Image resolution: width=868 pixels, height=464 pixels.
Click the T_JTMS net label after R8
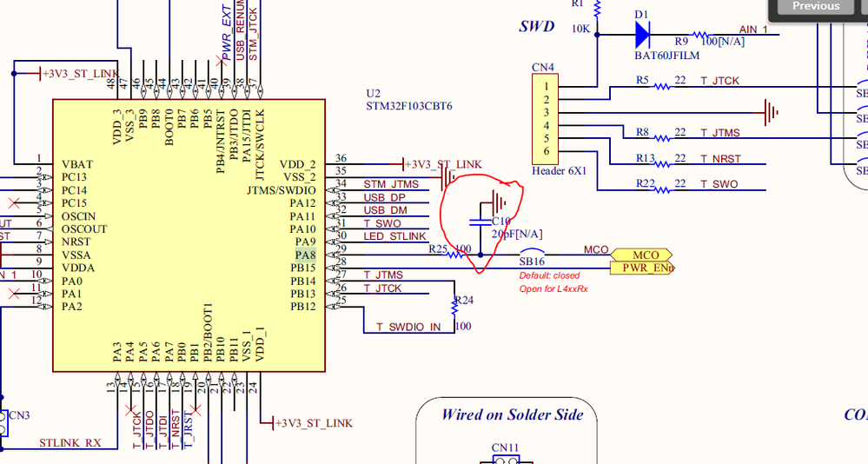(x=720, y=133)
